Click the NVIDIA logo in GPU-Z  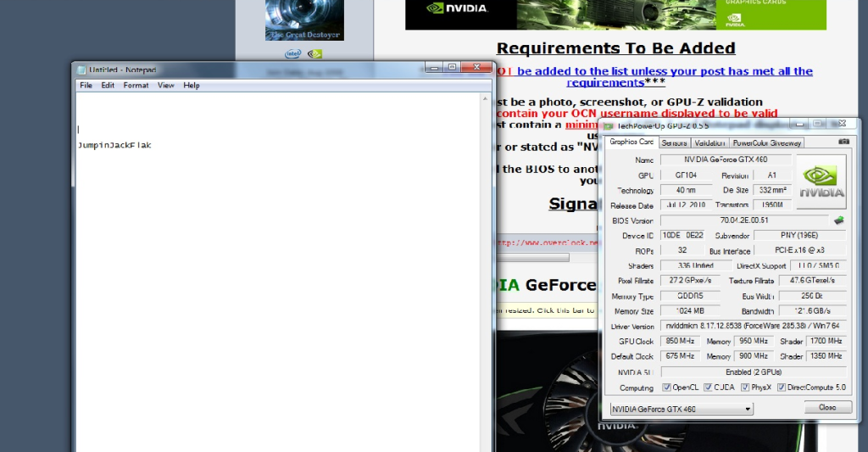click(x=821, y=181)
